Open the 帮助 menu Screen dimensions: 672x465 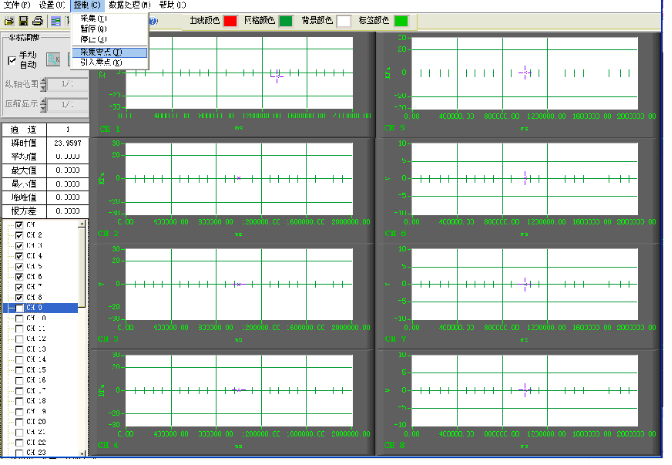pyautogui.click(x=173, y=5)
